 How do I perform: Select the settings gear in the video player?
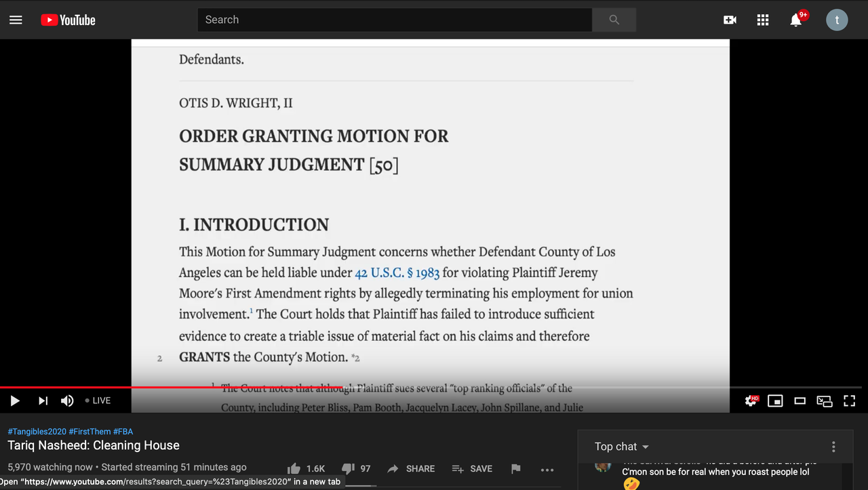pyautogui.click(x=751, y=401)
